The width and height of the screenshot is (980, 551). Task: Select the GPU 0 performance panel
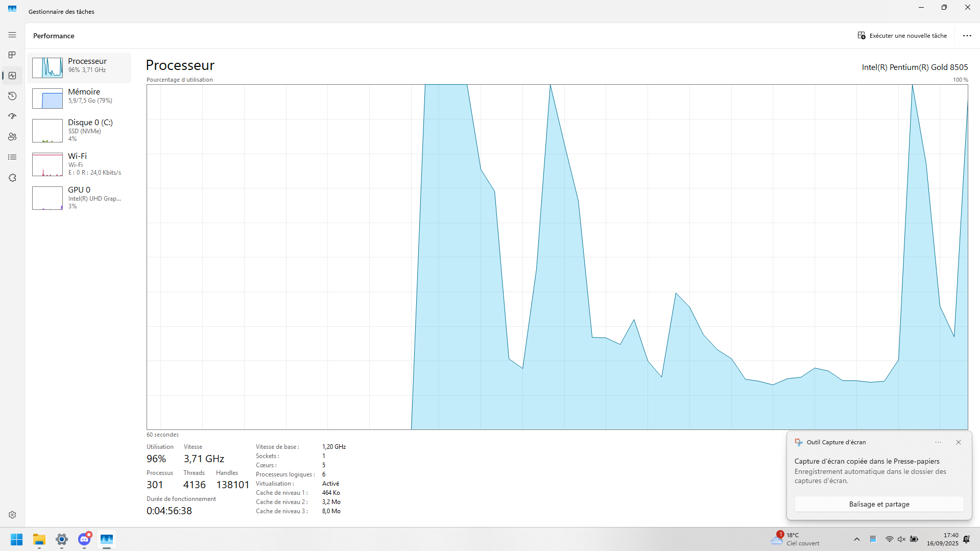tap(79, 198)
